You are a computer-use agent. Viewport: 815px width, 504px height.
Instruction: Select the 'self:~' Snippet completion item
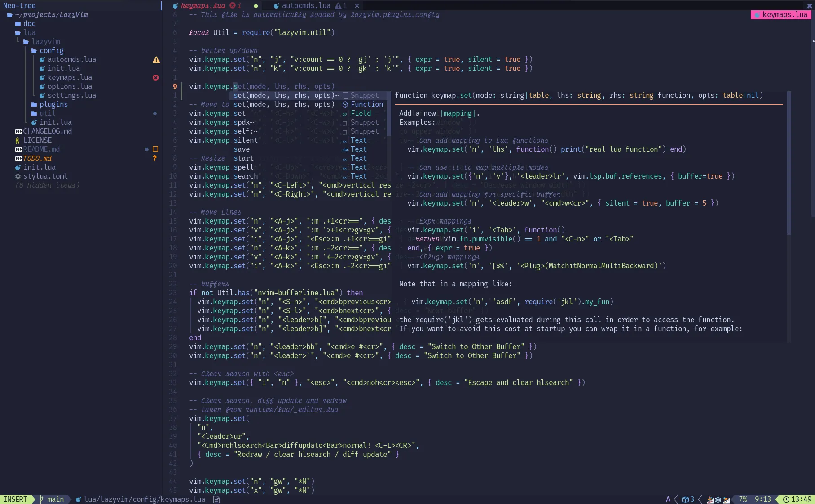[x=308, y=131]
